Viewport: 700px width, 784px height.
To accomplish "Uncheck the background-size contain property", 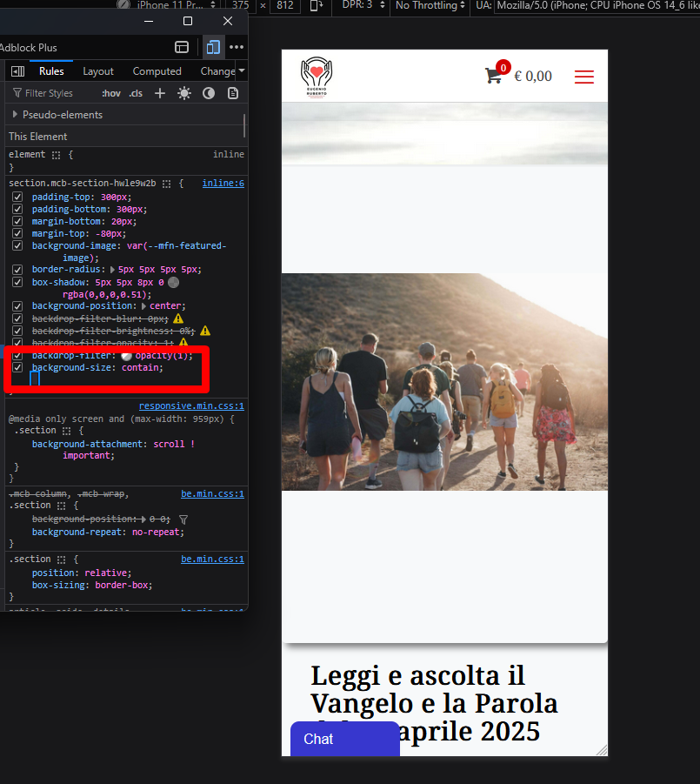I will click(x=17, y=368).
